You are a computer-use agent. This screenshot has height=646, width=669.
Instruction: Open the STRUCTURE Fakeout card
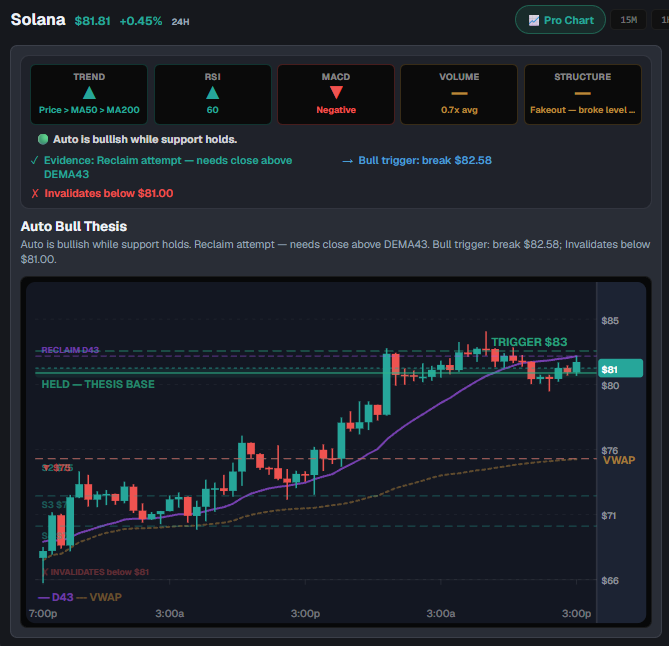click(x=582, y=94)
